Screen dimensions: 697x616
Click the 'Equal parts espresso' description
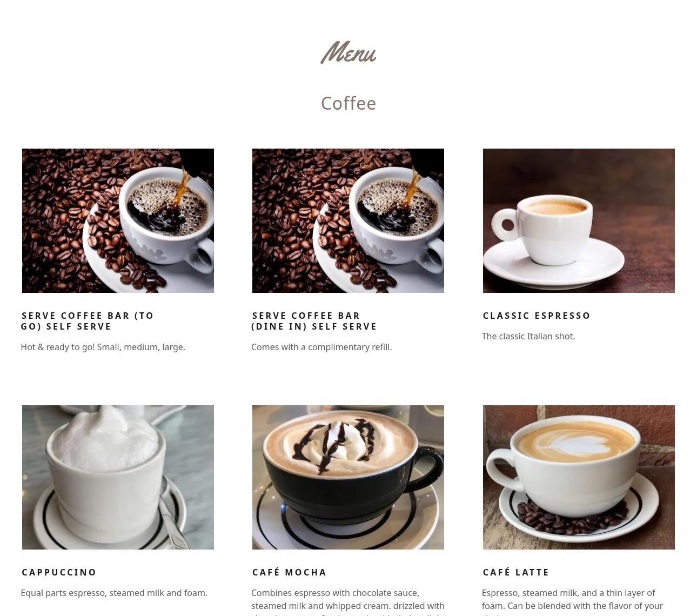114,593
